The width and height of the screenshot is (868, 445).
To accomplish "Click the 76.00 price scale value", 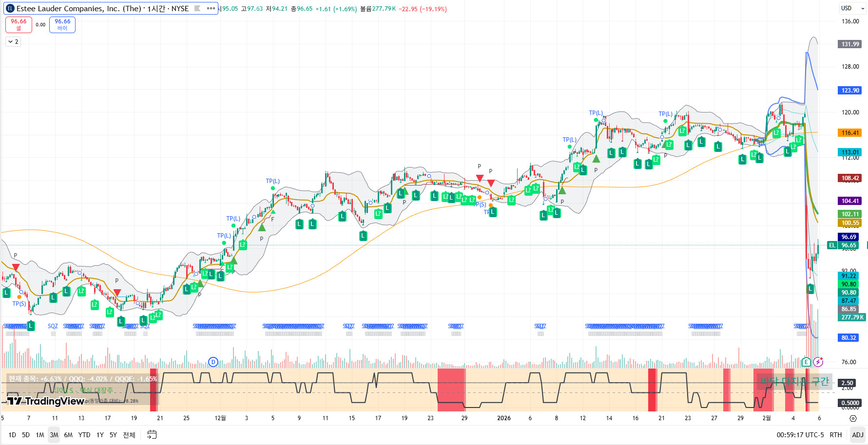I will 849,362.
